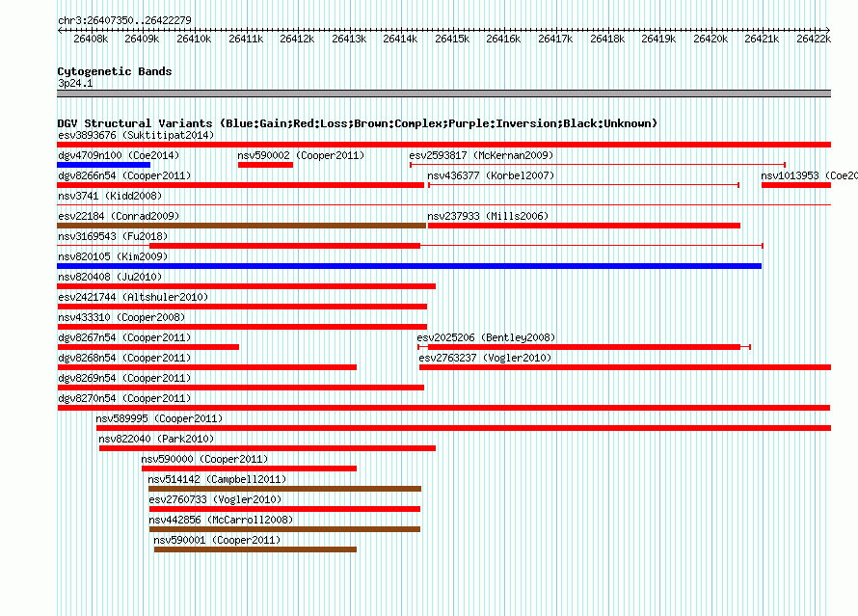Click dgv8268n54 (Cooper2011) variant label
The image size is (858, 616).
point(124,358)
